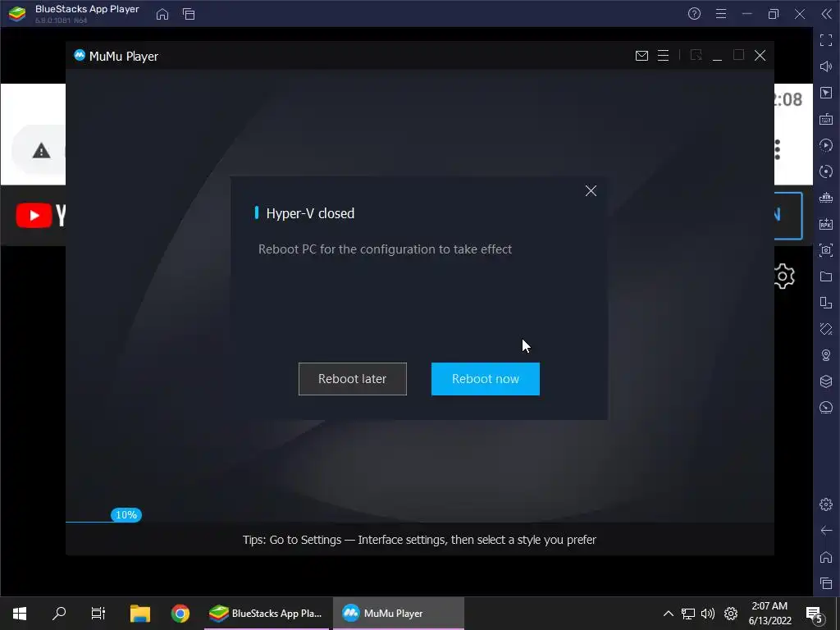Click the BlueStacks rotate screen icon
Viewport: 840px width, 630px height.
[x=826, y=303]
